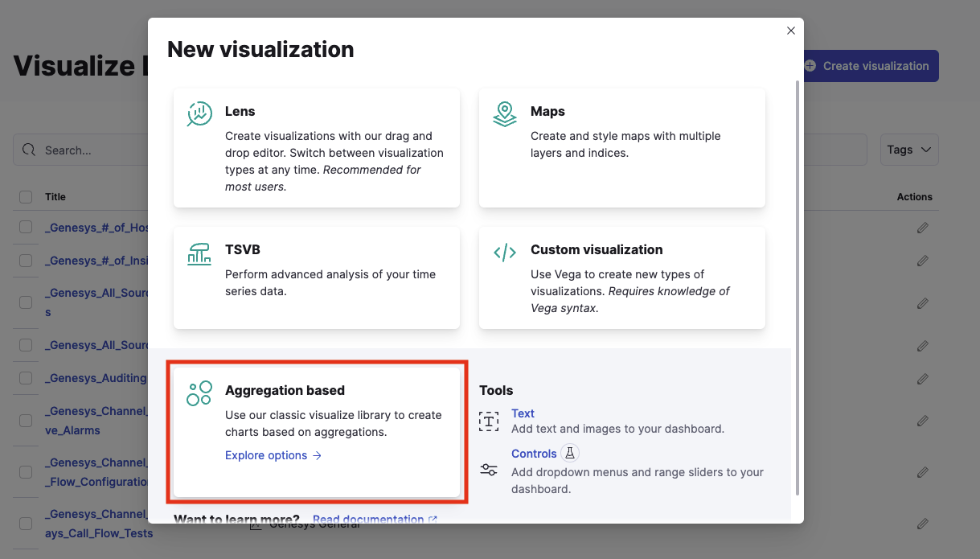This screenshot has height=559, width=980.
Task: Select the Maps card title
Action: pos(547,111)
